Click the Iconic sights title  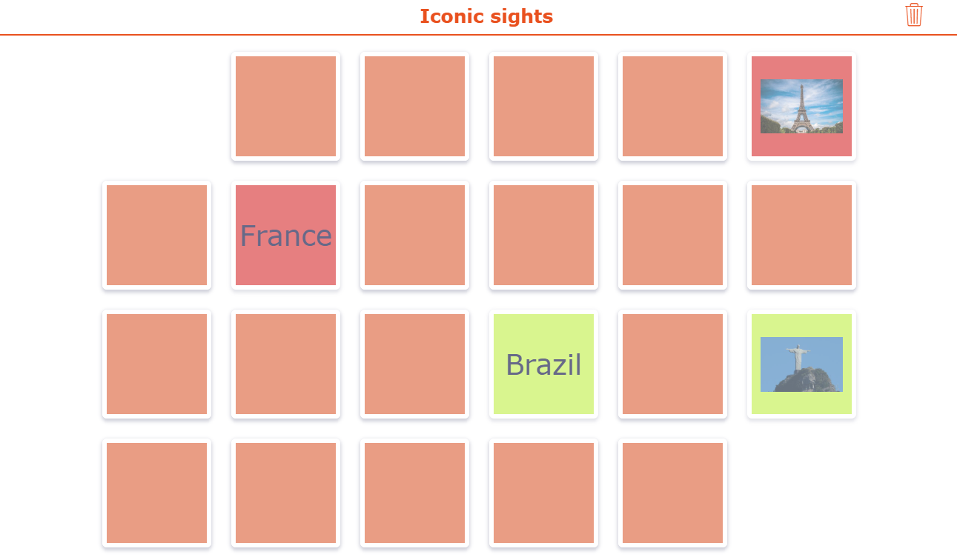pos(486,16)
